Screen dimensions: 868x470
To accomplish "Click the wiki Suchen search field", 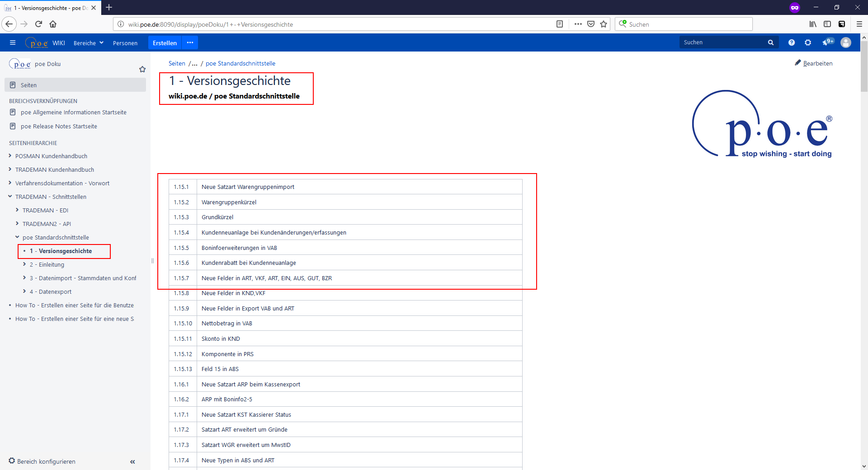I will [722, 42].
